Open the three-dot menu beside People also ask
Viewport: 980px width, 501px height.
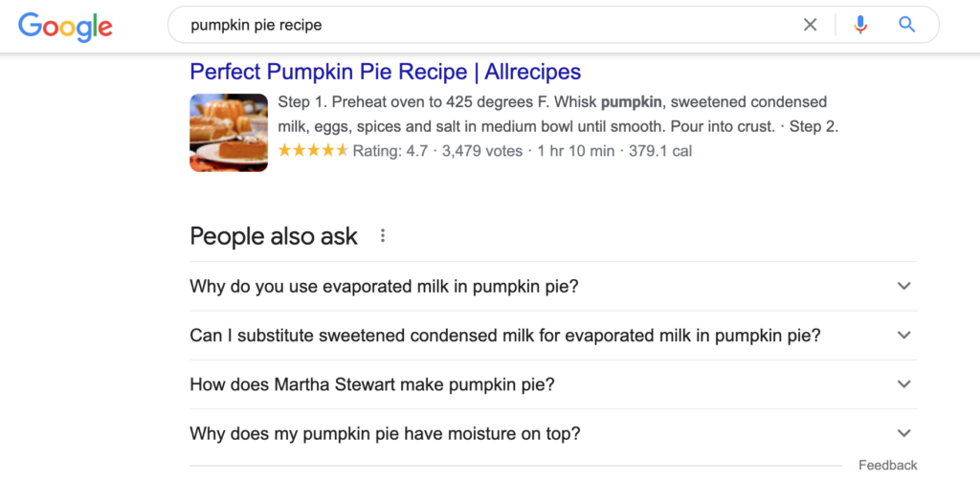pyautogui.click(x=383, y=235)
